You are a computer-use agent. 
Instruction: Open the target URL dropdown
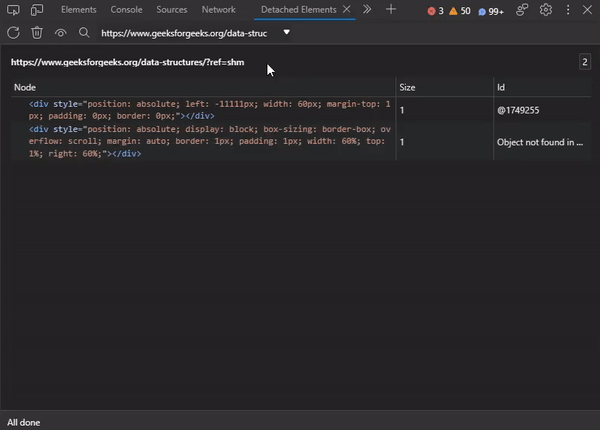point(287,32)
